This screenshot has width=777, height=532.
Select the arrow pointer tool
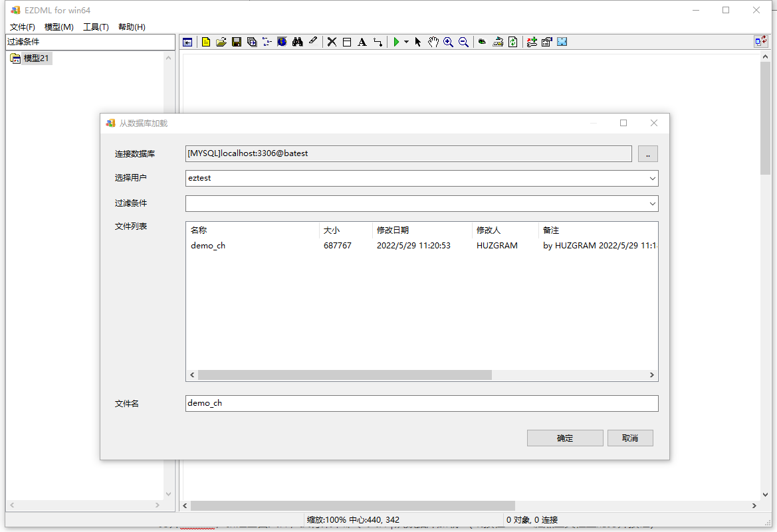click(418, 42)
